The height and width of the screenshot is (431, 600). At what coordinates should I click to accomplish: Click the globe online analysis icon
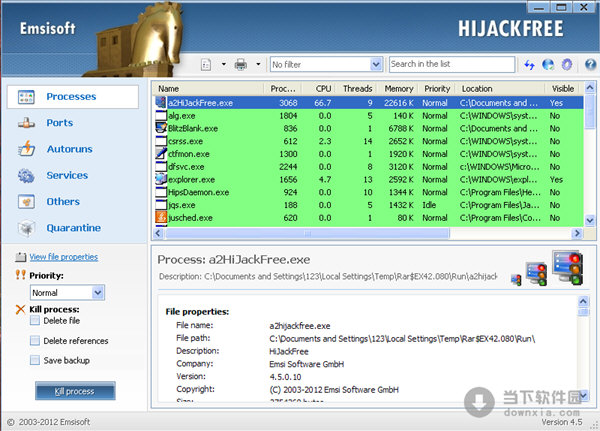pyautogui.click(x=548, y=65)
